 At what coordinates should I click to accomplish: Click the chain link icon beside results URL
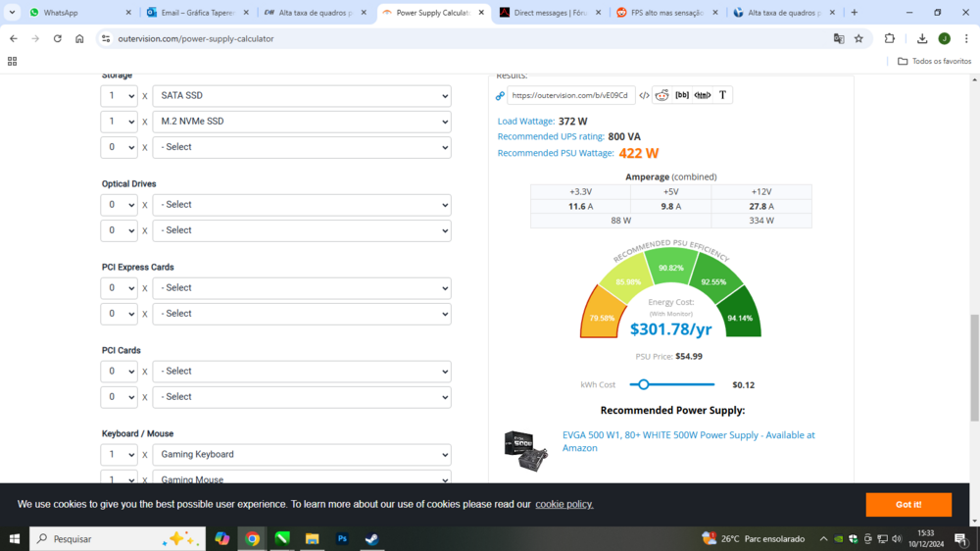(x=500, y=96)
